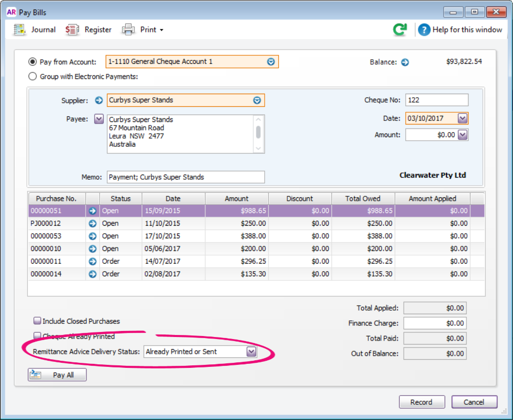Click the Cheque No input field
The image size is (513, 420).
pyautogui.click(x=437, y=100)
